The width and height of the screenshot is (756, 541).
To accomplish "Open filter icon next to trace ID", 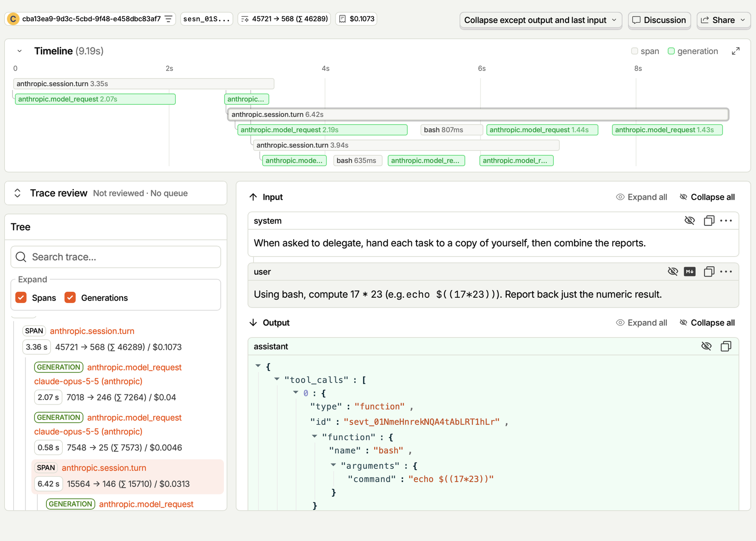I will click(169, 19).
